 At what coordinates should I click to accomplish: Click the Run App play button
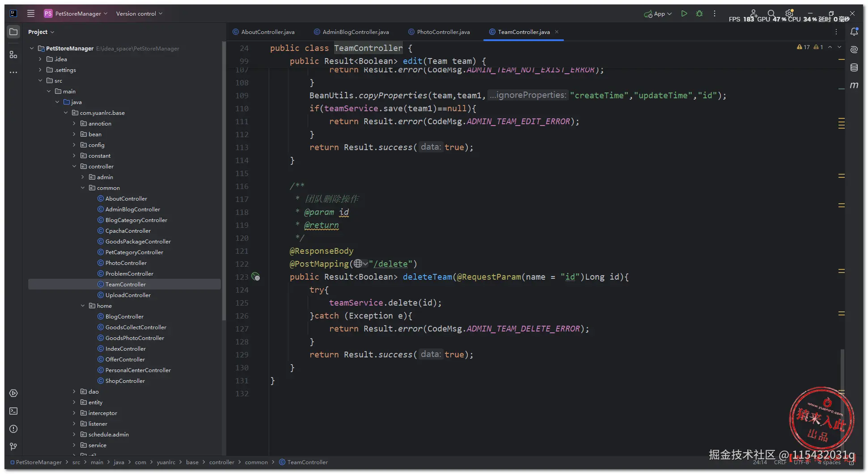coord(684,13)
